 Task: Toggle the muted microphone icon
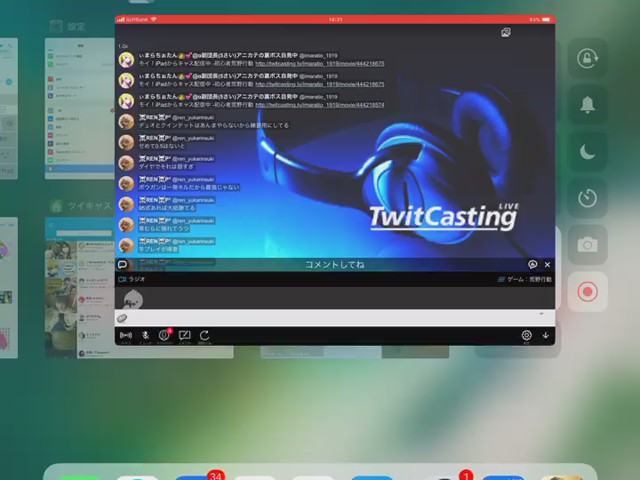click(x=145, y=336)
